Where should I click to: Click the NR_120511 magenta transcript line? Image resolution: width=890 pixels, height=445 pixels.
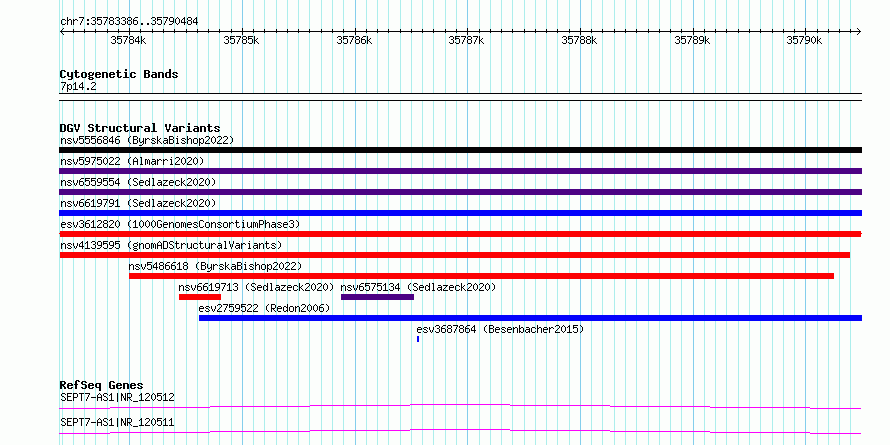pyautogui.click(x=460, y=431)
